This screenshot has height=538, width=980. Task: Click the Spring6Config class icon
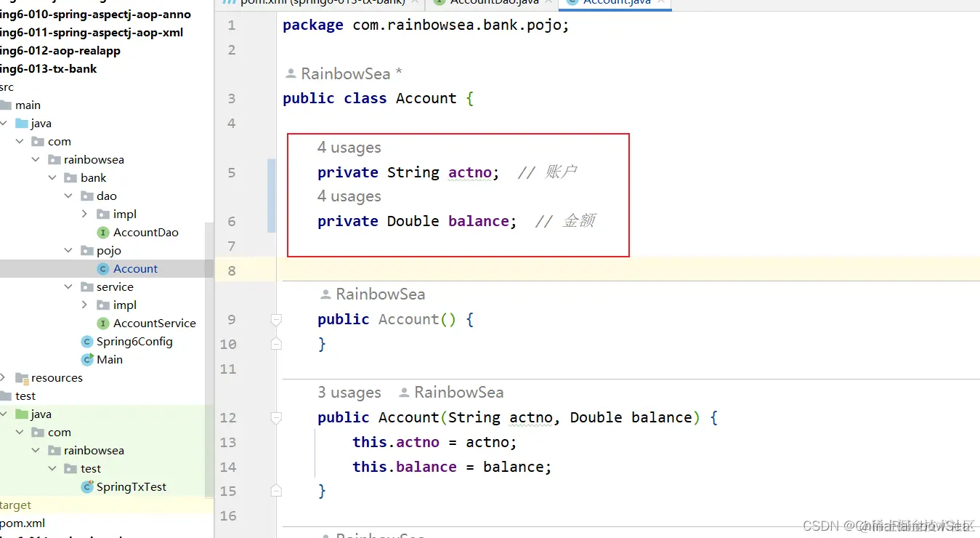(x=87, y=342)
